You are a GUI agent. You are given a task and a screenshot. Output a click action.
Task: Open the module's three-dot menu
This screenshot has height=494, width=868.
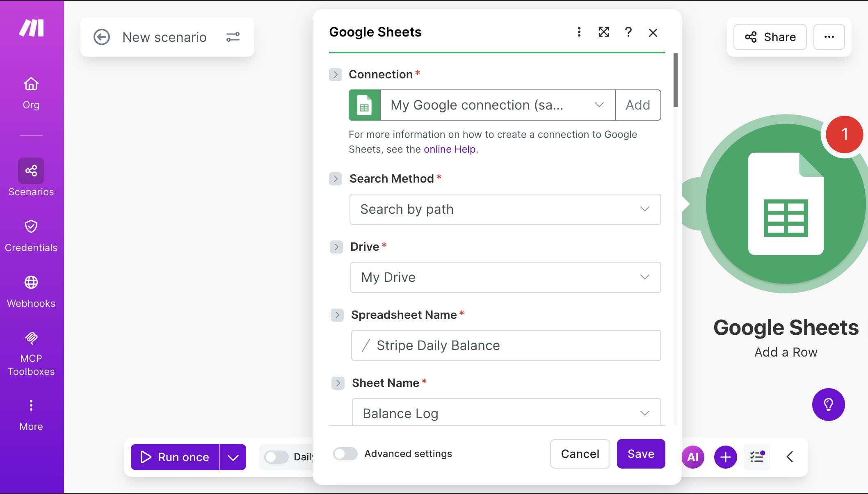[x=579, y=32]
